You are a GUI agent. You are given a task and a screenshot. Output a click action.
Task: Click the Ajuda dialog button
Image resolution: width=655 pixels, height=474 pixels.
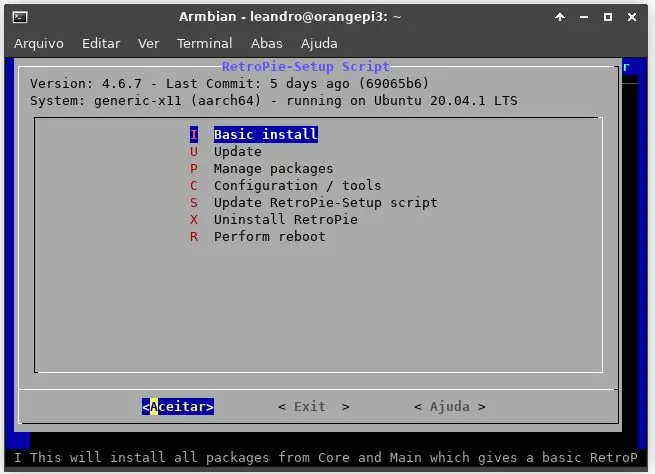[x=450, y=406]
